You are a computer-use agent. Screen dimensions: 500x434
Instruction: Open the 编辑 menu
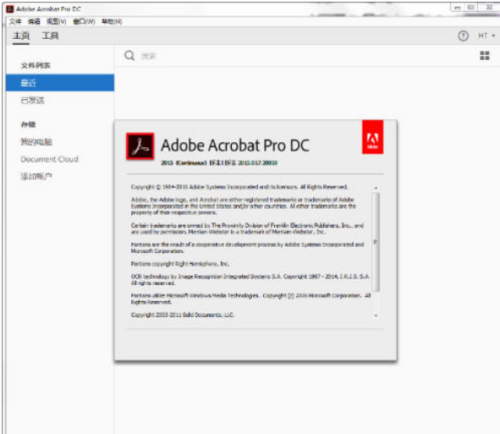click(x=34, y=22)
